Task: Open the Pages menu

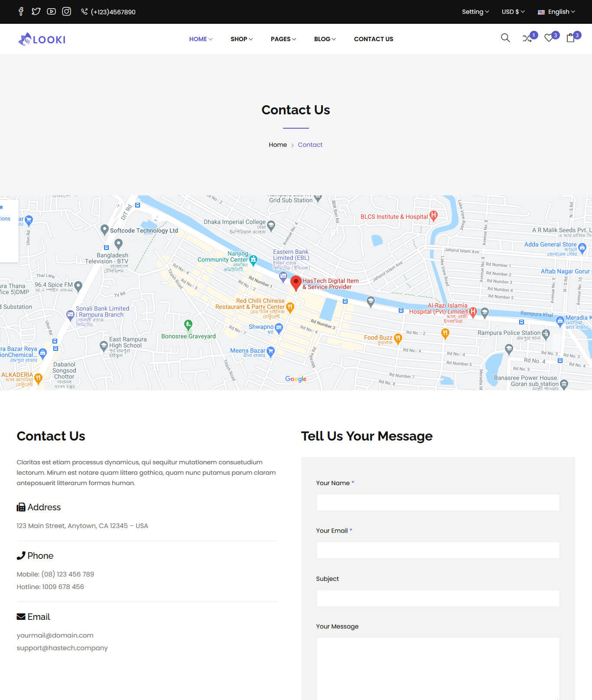Action: click(x=283, y=39)
